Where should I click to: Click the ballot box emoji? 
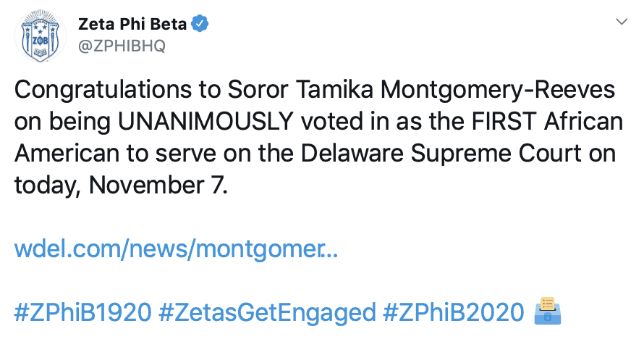547,312
